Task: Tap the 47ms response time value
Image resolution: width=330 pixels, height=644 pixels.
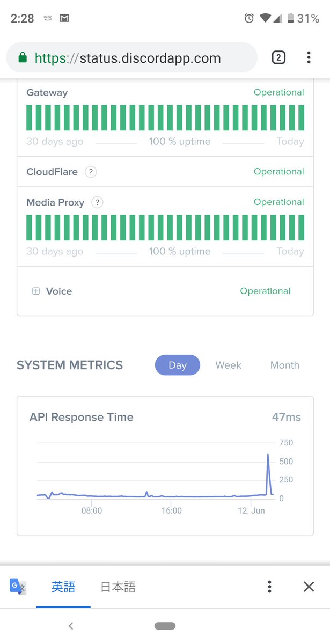Action: [x=287, y=417]
